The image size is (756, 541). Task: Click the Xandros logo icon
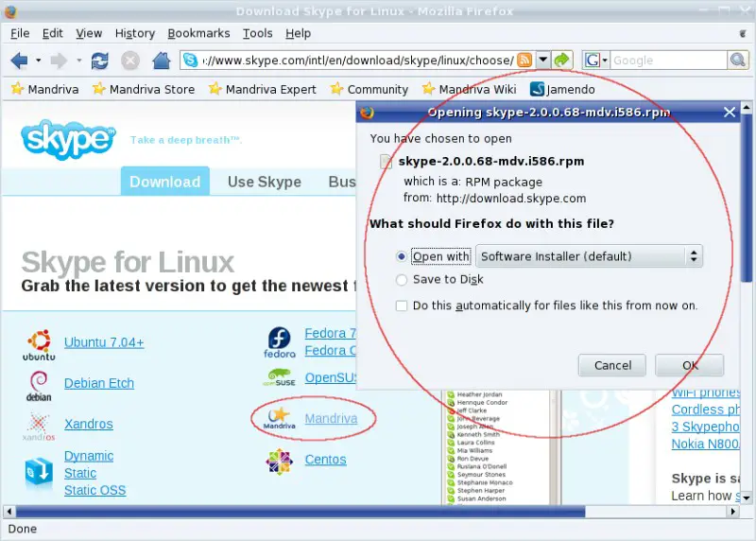coord(39,427)
